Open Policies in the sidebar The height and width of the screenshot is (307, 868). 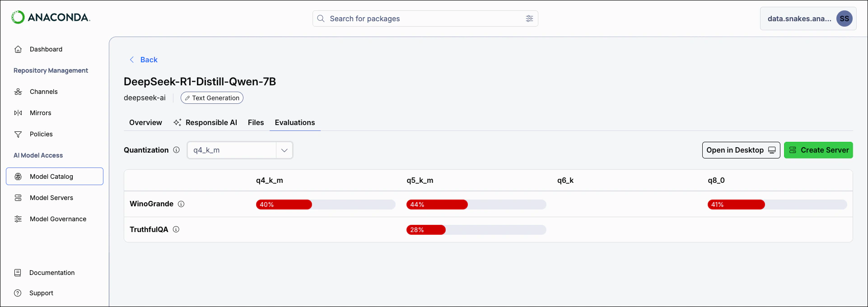pyautogui.click(x=55, y=134)
